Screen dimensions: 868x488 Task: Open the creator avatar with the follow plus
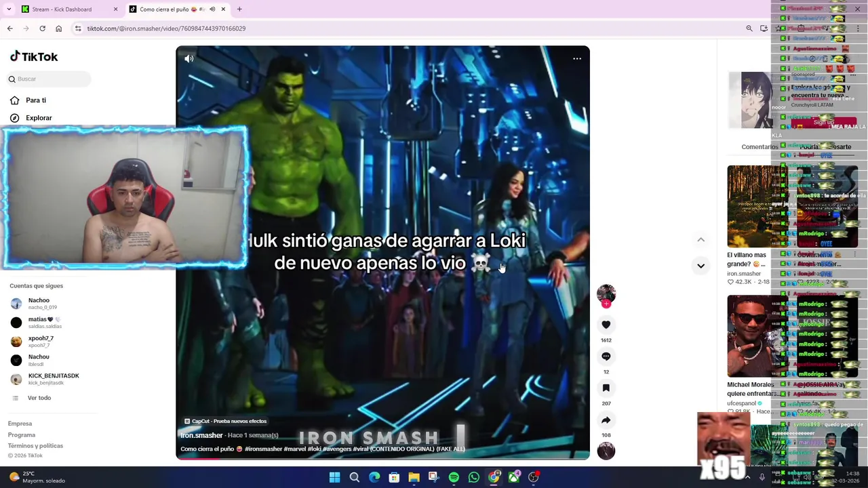pyautogui.click(x=606, y=296)
